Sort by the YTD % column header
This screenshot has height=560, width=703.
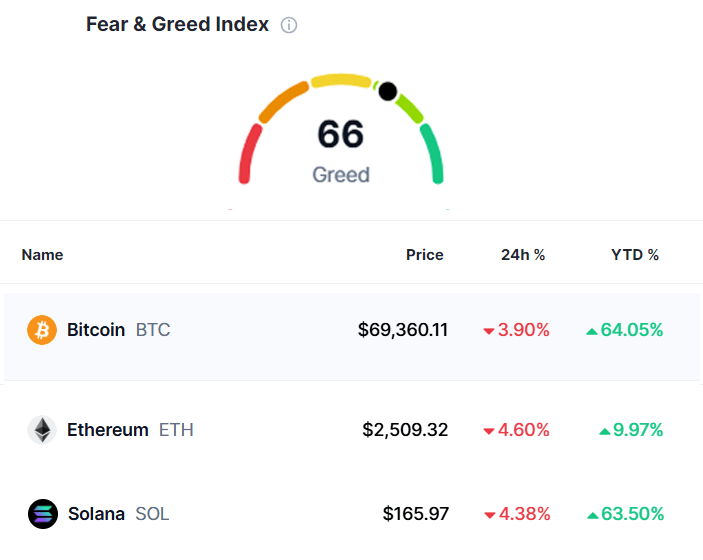635,255
